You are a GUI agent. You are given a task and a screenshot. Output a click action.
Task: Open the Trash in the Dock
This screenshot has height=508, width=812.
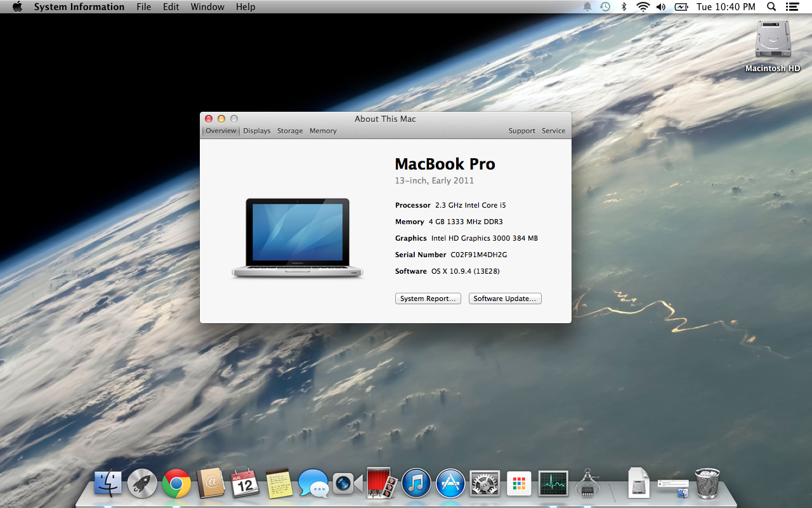click(x=707, y=483)
